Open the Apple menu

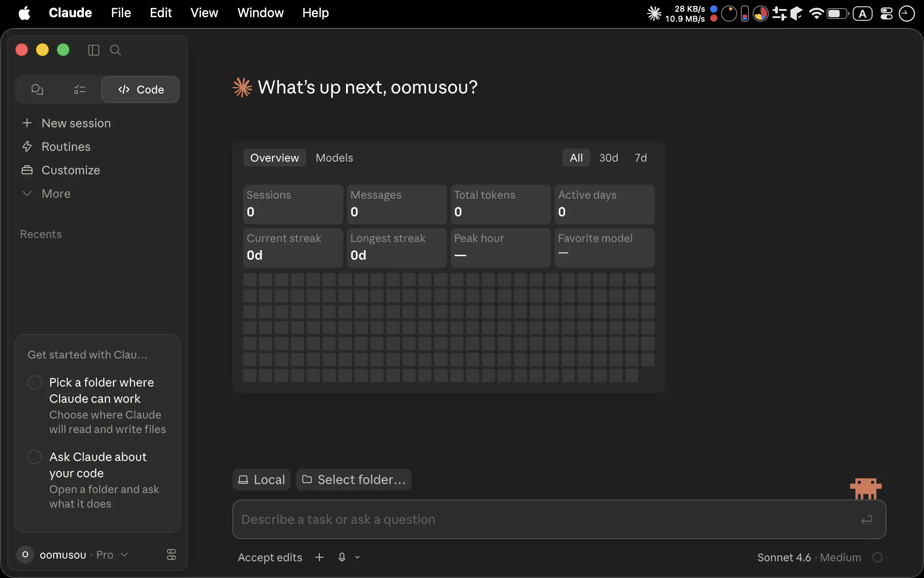click(x=24, y=13)
